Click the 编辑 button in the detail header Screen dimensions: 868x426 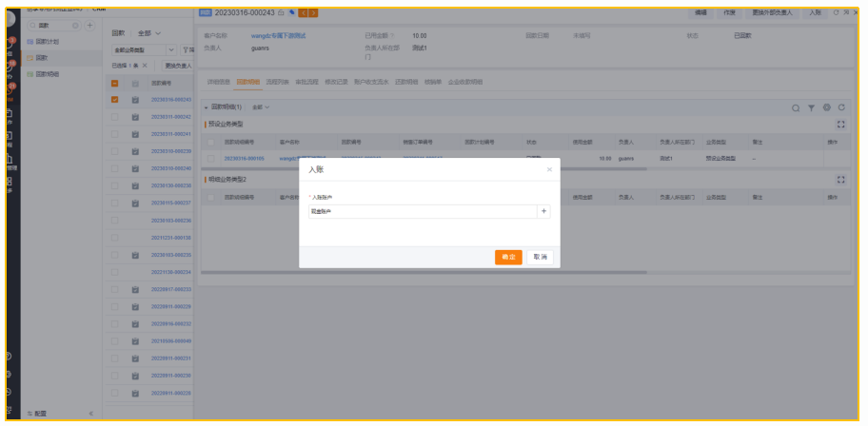pos(700,12)
